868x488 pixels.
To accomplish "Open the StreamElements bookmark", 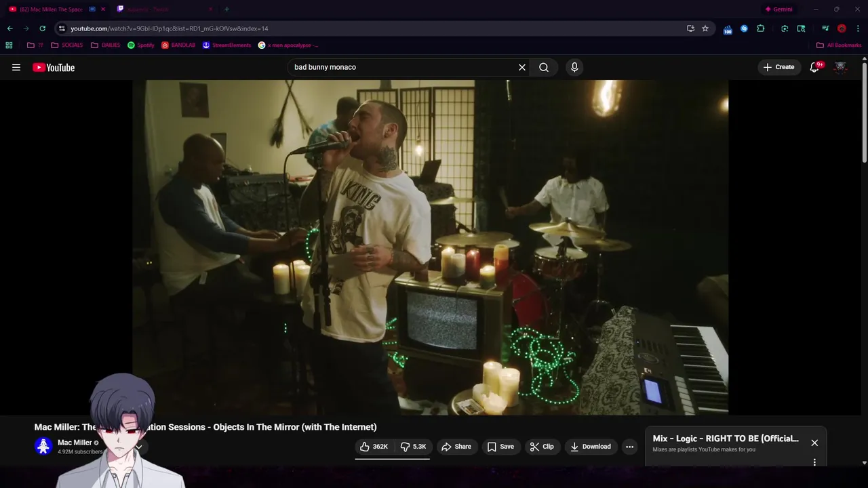I will pyautogui.click(x=226, y=45).
